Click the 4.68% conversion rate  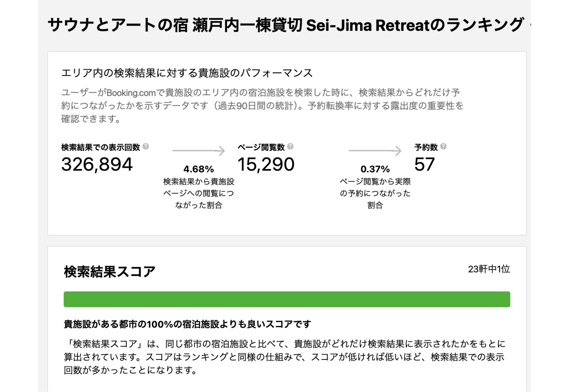pyautogui.click(x=199, y=169)
